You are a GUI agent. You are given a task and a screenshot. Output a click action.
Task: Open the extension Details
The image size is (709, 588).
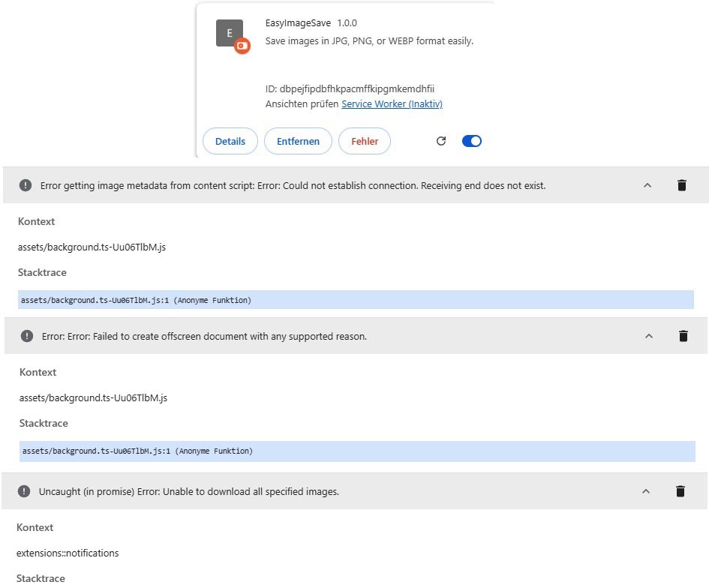point(230,141)
